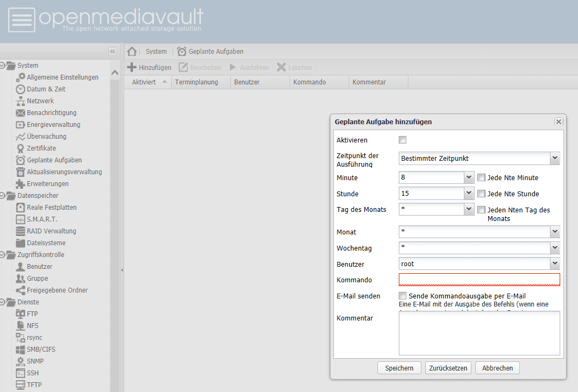Open the Minute dropdown arrow
The height and width of the screenshot is (392, 578).
(x=469, y=177)
